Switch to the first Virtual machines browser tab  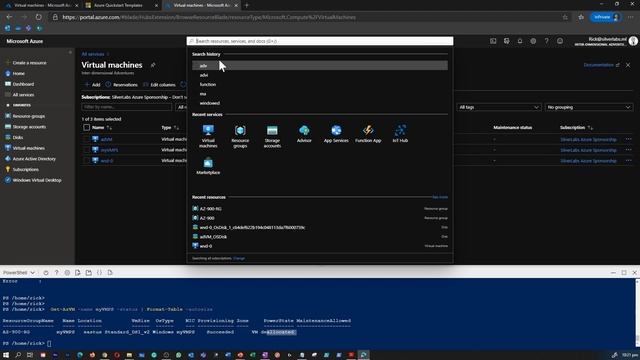[41, 5]
